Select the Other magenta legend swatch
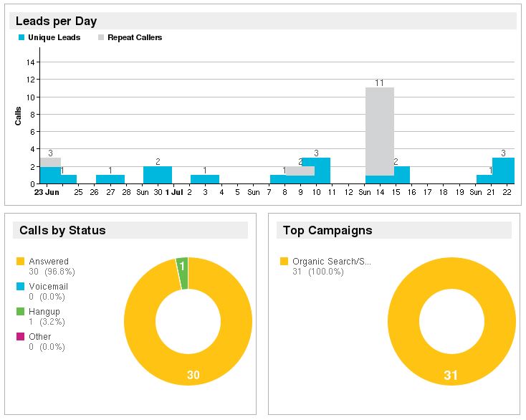 [21, 336]
